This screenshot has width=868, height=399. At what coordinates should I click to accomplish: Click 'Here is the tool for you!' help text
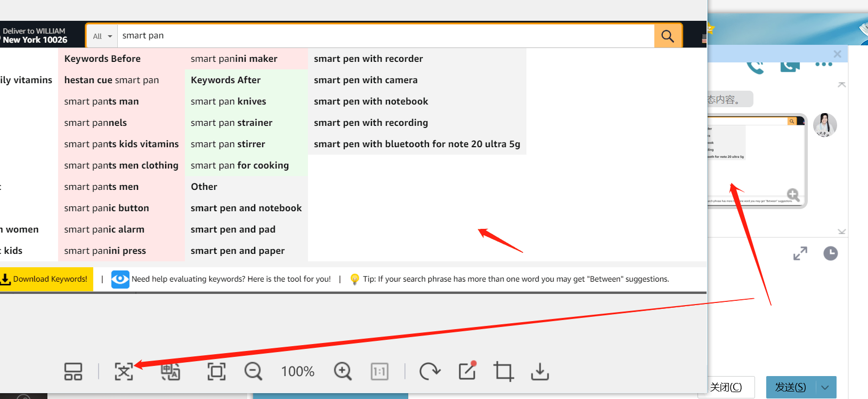289,279
